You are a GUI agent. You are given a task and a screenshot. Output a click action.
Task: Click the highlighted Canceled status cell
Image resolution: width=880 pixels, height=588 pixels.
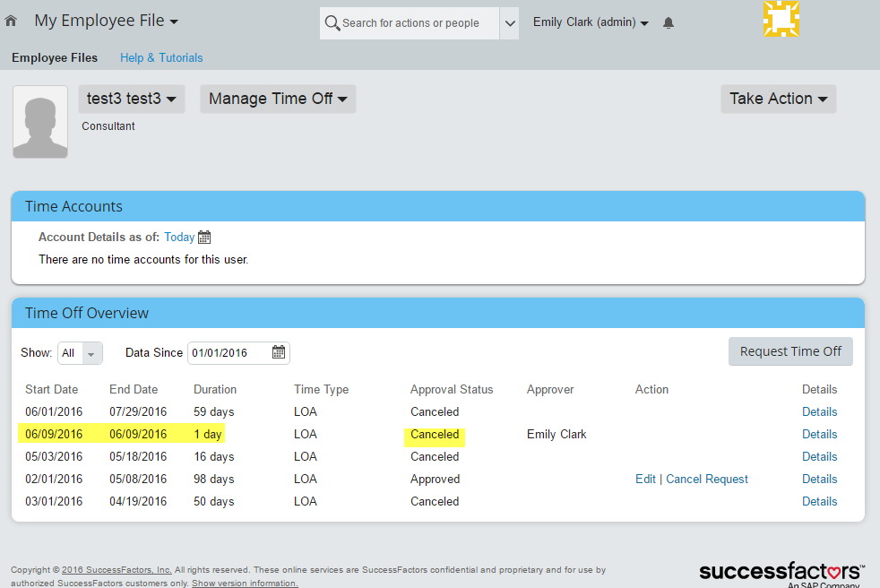[x=435, y=434]
